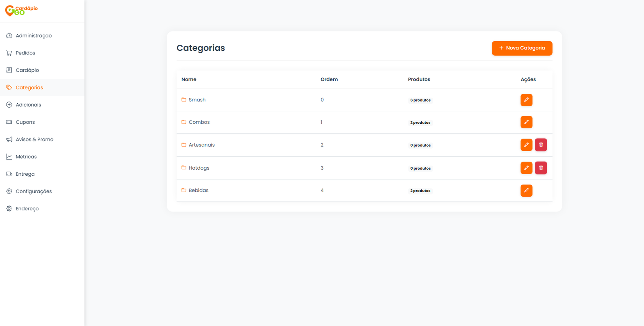Click the edit pencil for Smash category
The width and height of the screenshot is (644, 326).
click(x=526, y=100)
